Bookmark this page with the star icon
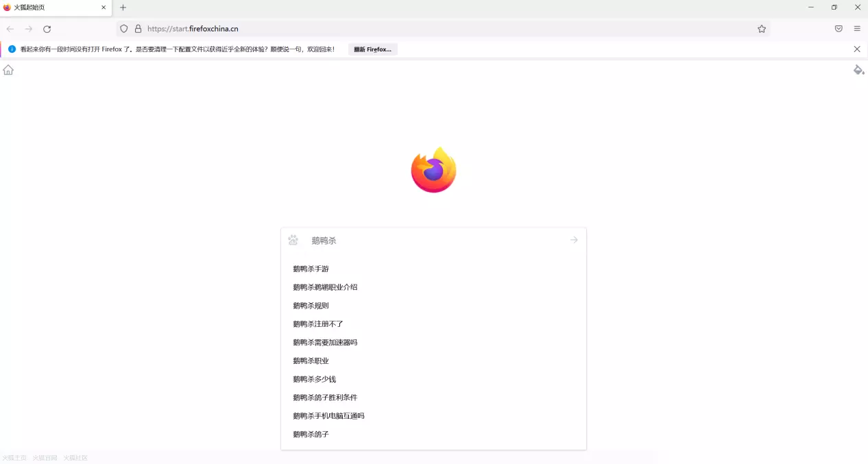This screenshot has width=868, height=464. [762, 29]
